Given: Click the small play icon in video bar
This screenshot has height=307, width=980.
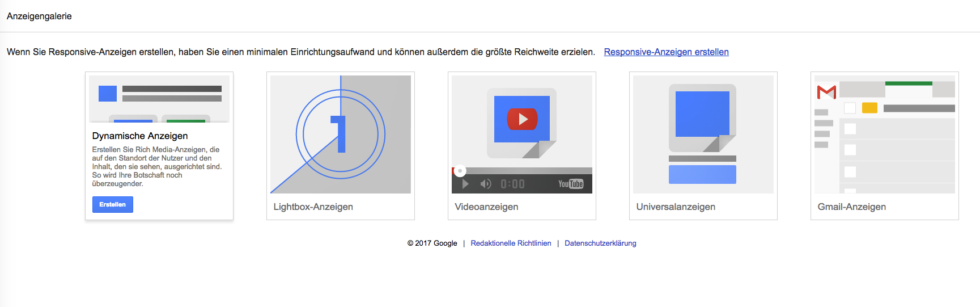Looking at the screenshot, I should [x=465, y=184].
